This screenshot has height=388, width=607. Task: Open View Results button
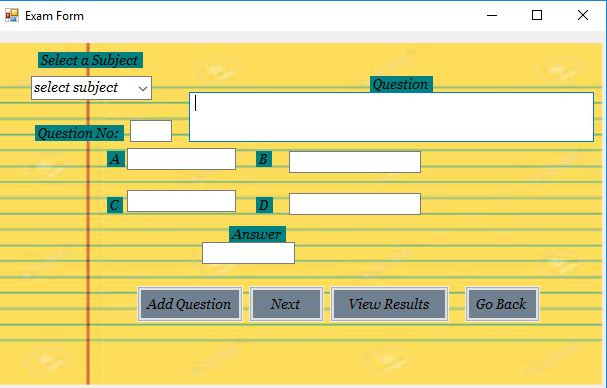[389, 304]
